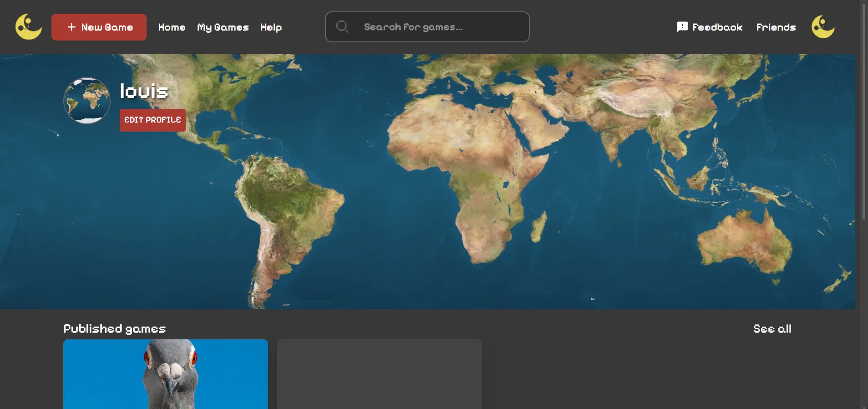Open the My Games menu item
868x409 pixels.
pyautogui.click(x=223, y=27)
